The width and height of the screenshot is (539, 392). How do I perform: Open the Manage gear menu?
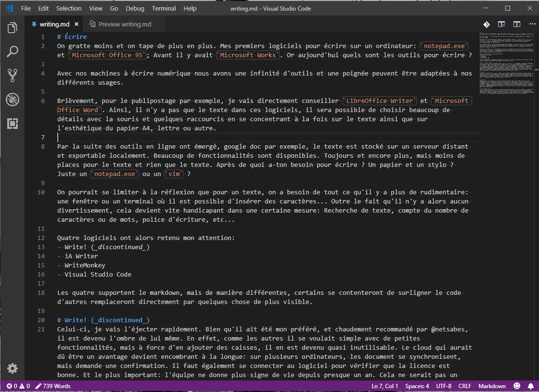pos(13,368)
